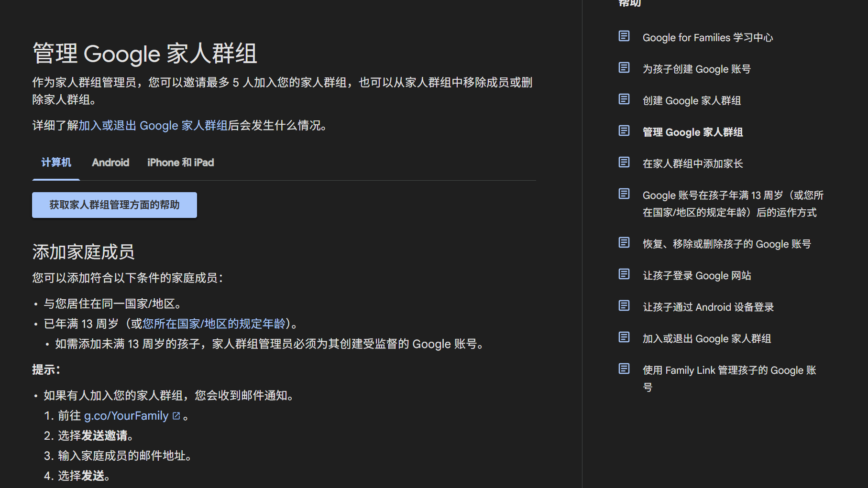The width and height of the screenshot is (868, 488).
Task: Click article icon beside 使用 Family Link 管理孩子
Action: click(624, 369)
